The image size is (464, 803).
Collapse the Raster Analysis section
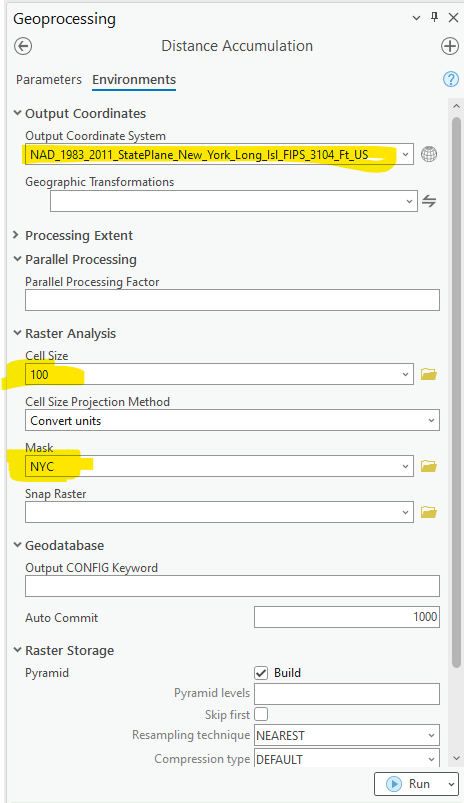[x=65, y=333]
